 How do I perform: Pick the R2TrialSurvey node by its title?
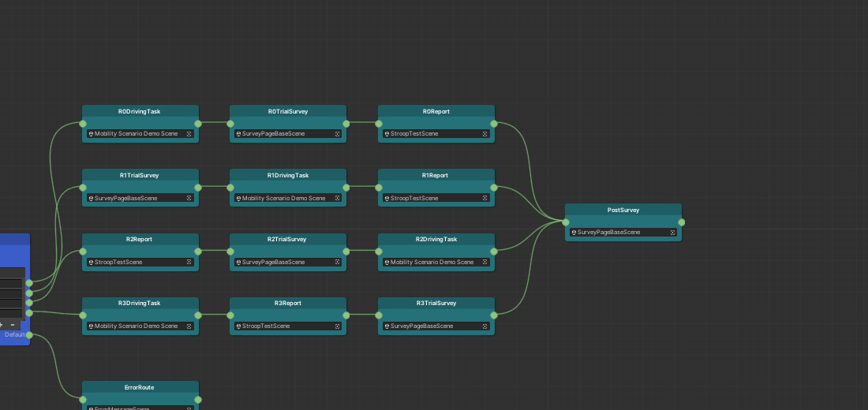[x=288, y=240]
